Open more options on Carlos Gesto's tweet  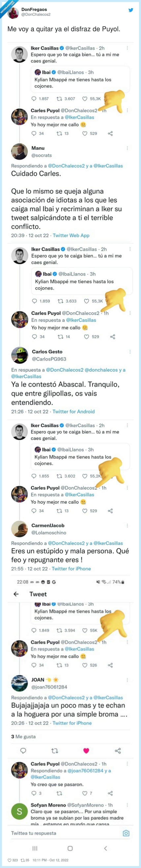(130, 352)
